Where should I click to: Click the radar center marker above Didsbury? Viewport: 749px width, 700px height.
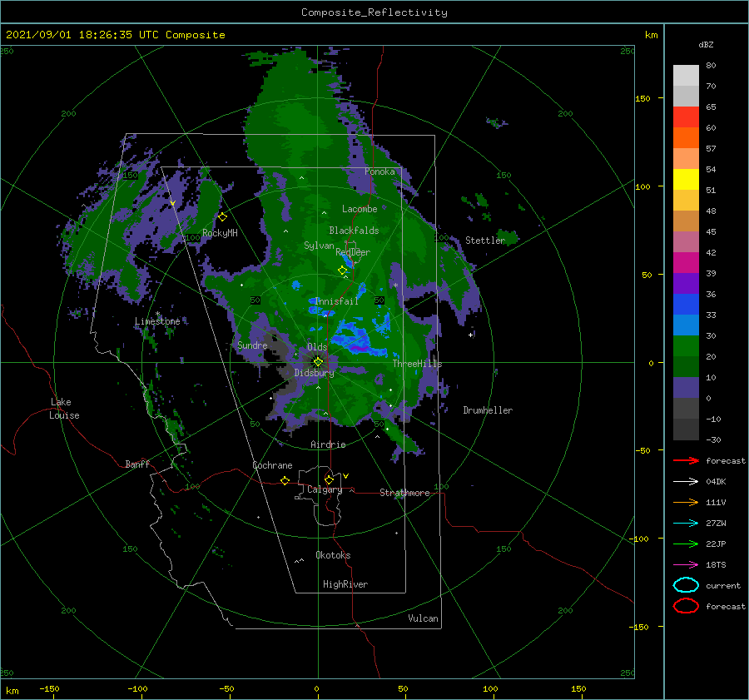coord(318,362)
